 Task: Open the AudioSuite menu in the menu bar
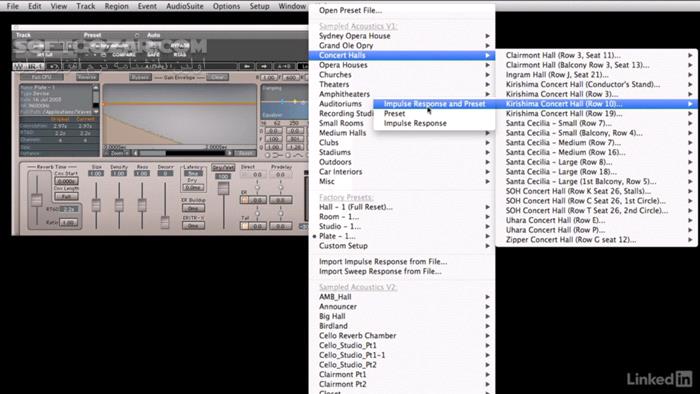(185, 6)
